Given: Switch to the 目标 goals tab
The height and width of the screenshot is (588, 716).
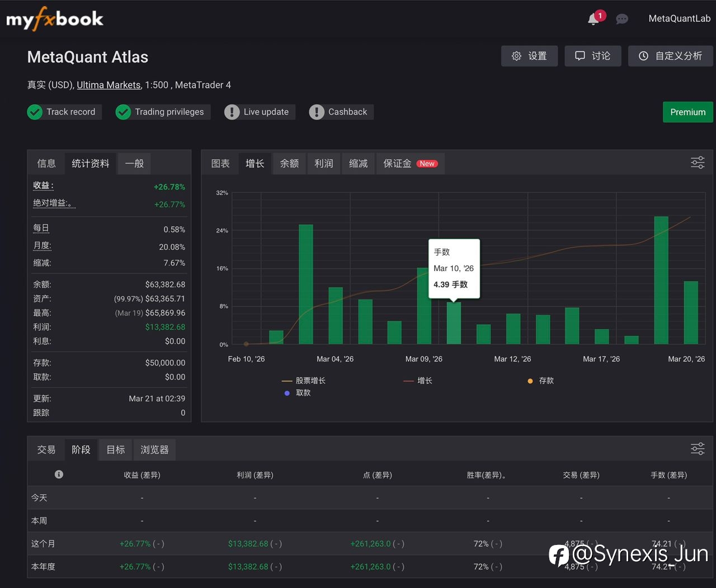Looking at the screenshot, I should (116, 450).
